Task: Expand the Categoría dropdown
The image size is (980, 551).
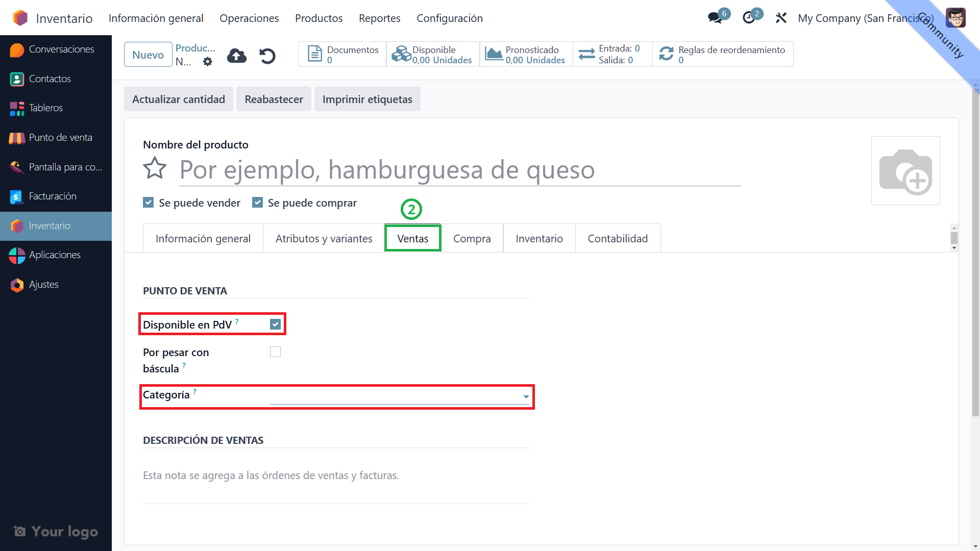Action: (526, 396)
